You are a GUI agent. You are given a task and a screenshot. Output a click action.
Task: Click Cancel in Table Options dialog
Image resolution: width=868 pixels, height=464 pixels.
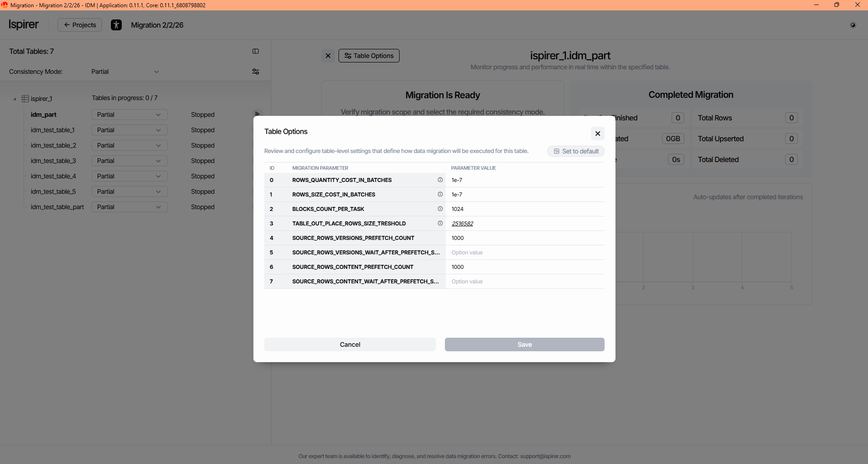click(350, 344)
